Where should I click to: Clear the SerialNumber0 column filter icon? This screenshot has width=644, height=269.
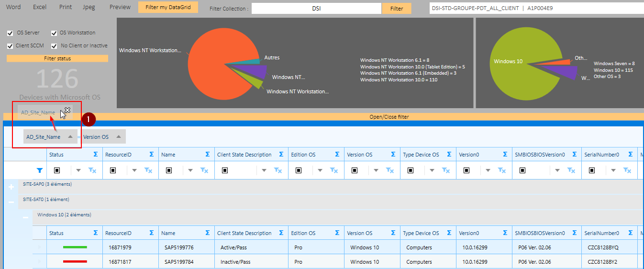(x=628, y=170)
